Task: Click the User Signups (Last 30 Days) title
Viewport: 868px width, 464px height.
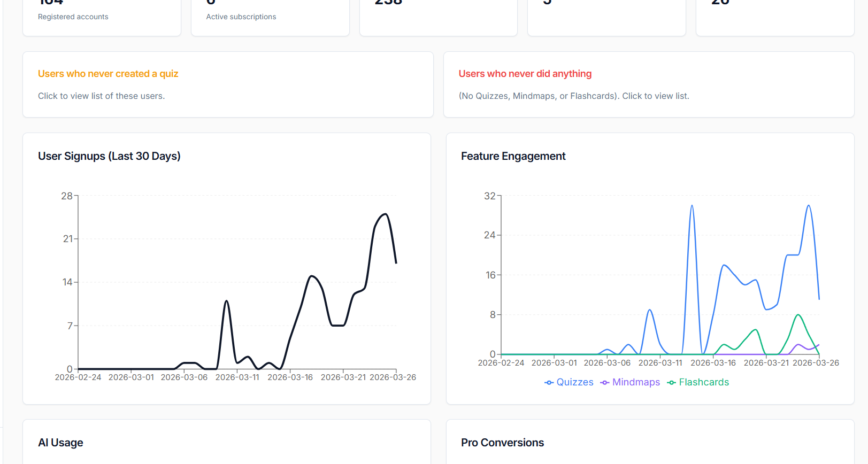Action: (x=109, y=156)
